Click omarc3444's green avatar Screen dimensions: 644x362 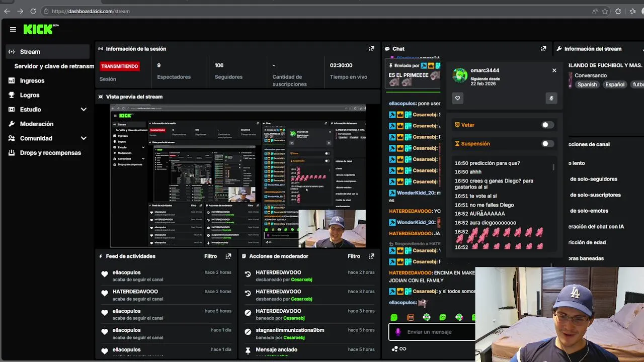coord(460,75)
